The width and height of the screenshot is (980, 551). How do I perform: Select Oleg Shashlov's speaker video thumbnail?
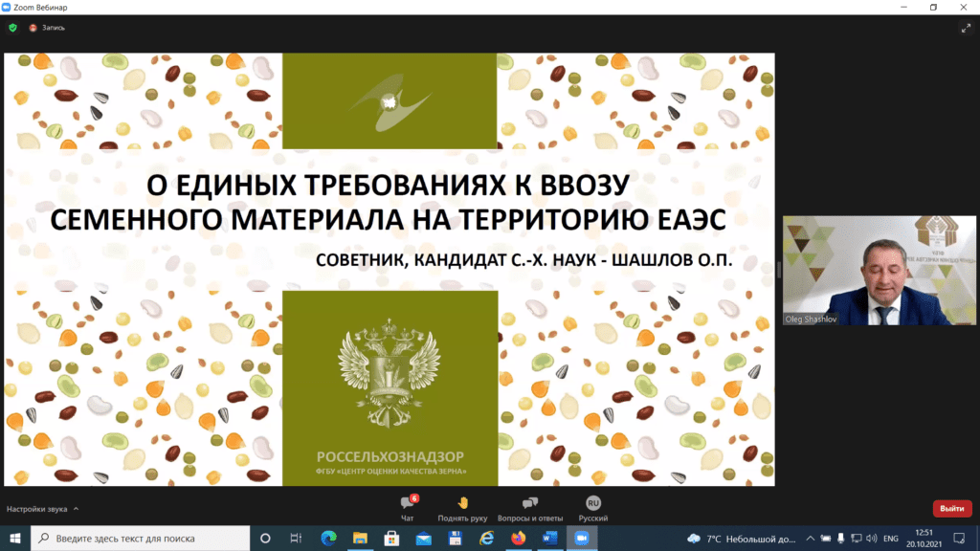point(878,271)
